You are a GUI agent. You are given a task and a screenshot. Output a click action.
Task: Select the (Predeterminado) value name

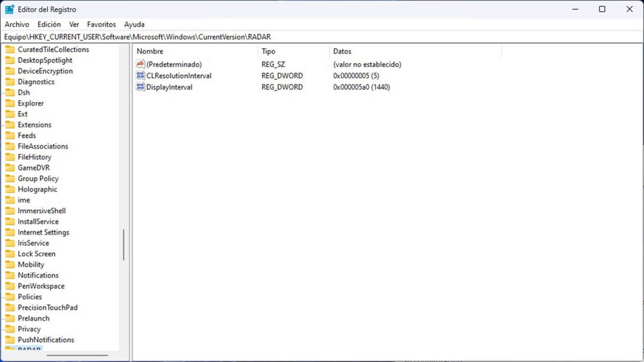[x=174, y=64]
